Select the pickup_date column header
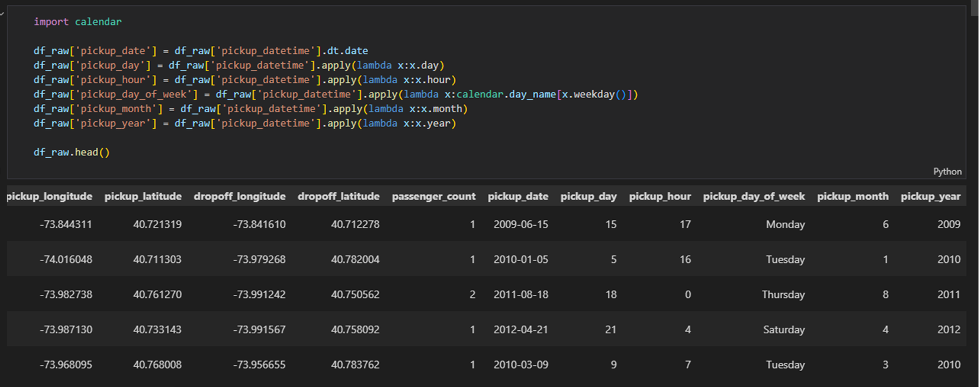 click(x=517, y=196)
